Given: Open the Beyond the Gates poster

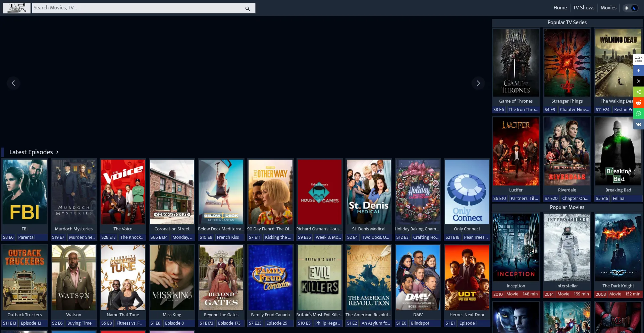Looking at the screenshot, I should click(x=221, y=278).
